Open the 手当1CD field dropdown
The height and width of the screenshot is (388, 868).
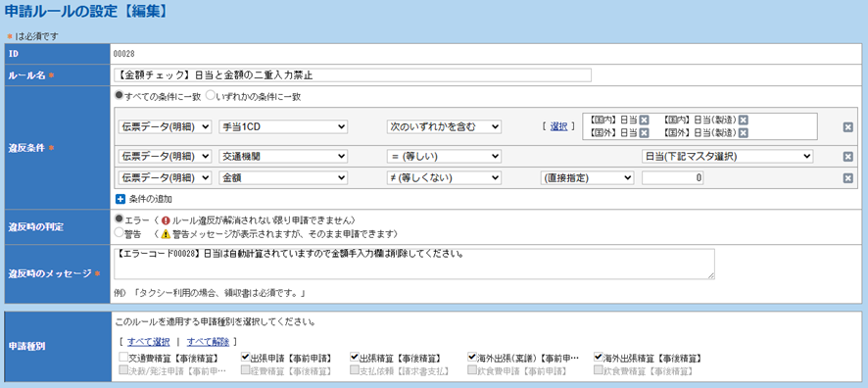[283, 127]
